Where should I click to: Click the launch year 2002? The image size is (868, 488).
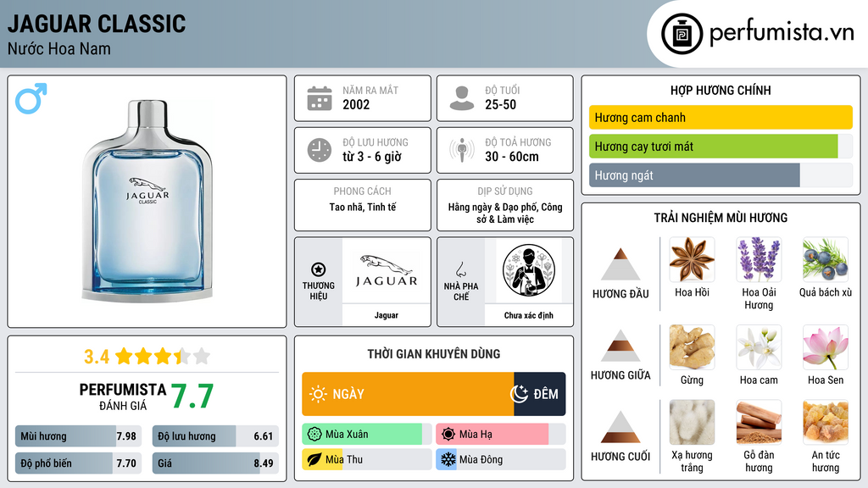click(356, 104)
